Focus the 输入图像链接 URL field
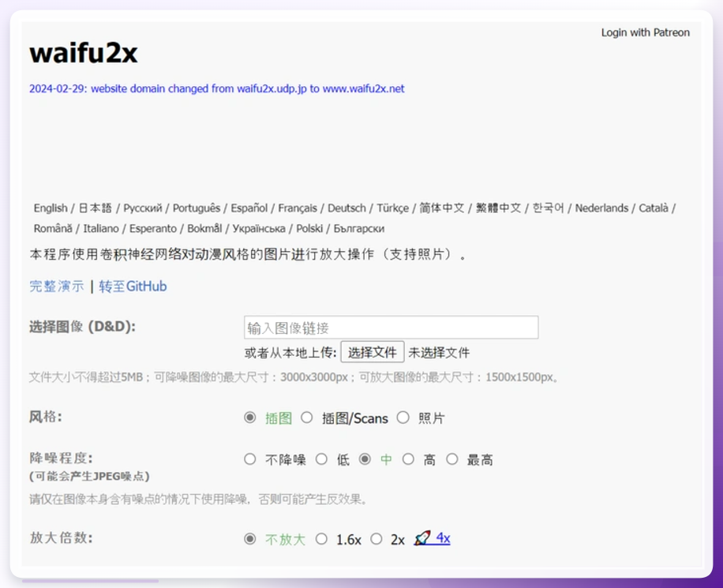 point(391,328)
